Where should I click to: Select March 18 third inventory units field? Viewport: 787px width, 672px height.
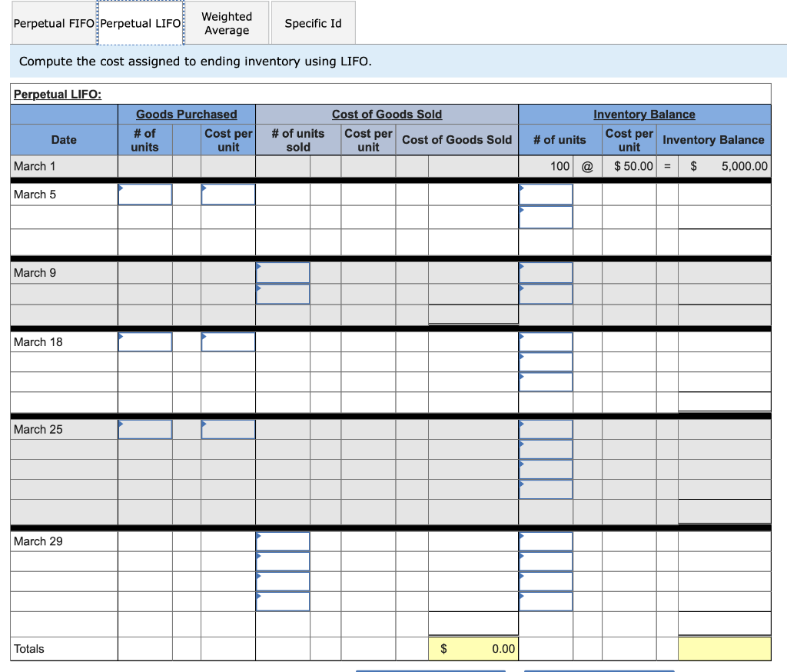click(x=546, y=381)
